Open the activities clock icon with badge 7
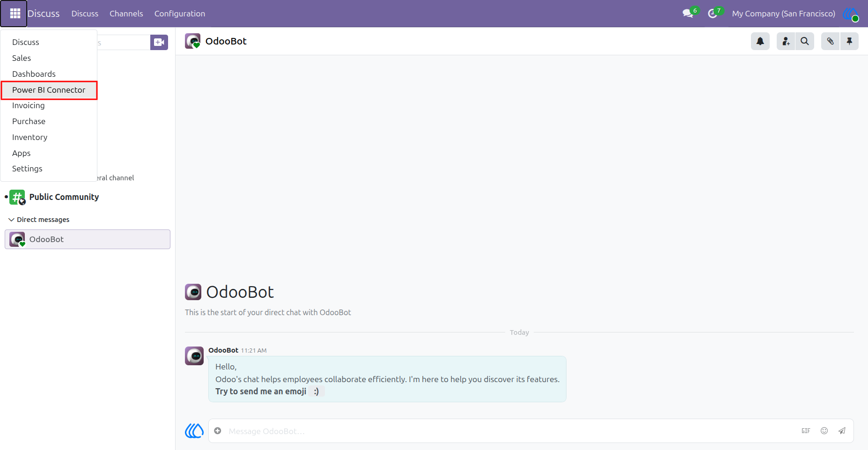Viewport: 868px width, 450px height. [713, 14]
